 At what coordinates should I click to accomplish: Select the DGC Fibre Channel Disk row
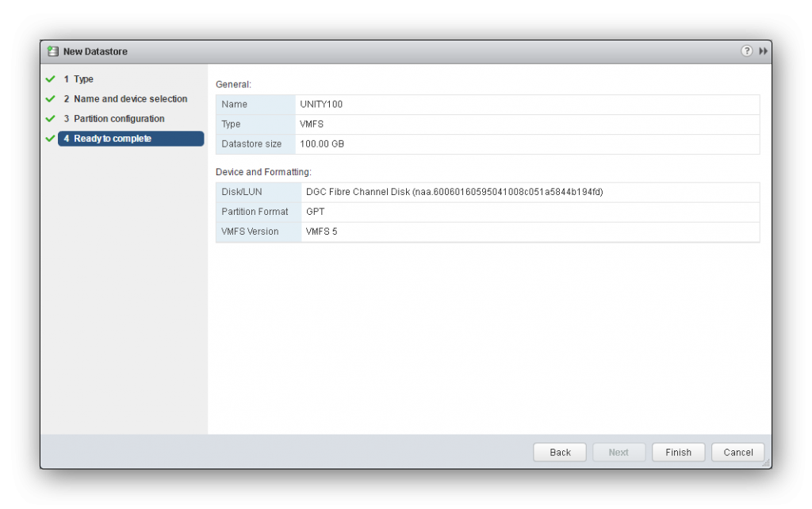pos(488,191)
